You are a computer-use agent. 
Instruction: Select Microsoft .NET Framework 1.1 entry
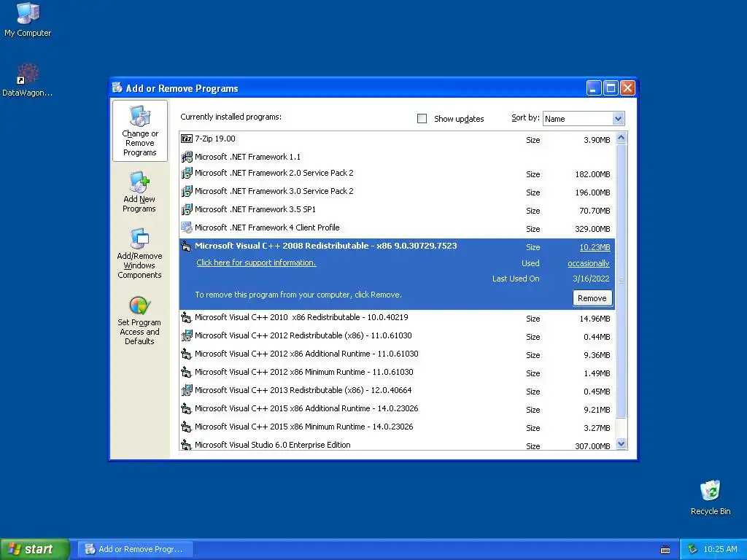[397, 157]
